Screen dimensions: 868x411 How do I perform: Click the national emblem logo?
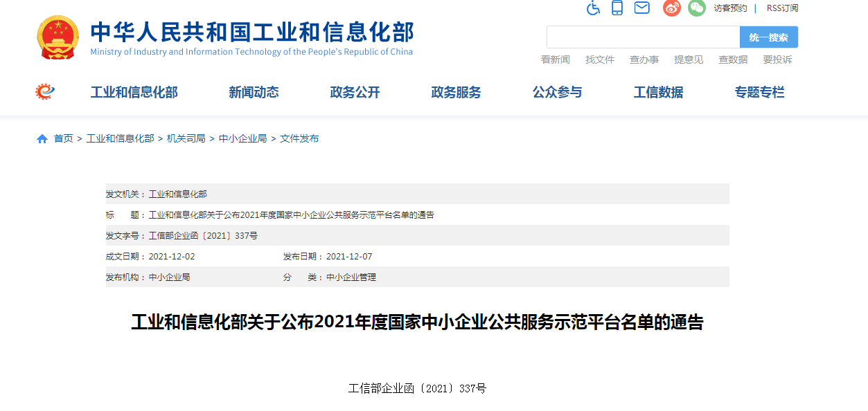tap(58, 37)
